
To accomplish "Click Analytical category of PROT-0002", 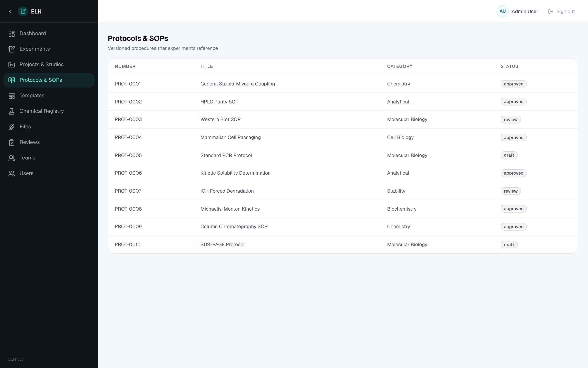I will pyautogui.click(x=398, y=102).
